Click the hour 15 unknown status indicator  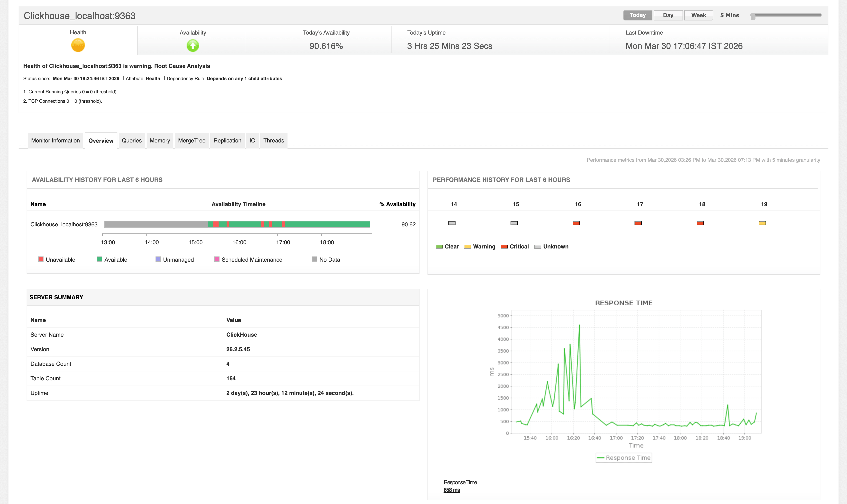(514, 223)
